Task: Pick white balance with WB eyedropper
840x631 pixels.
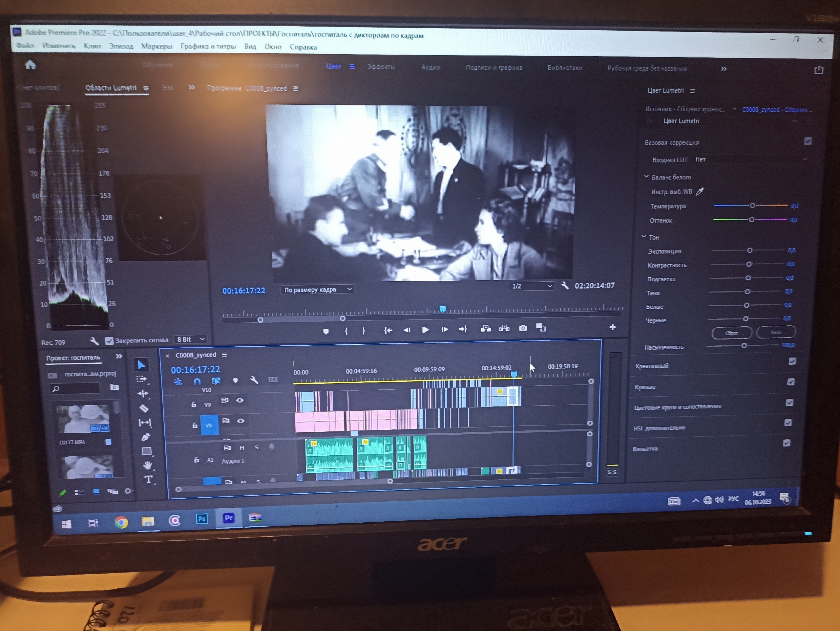Action: pos(700,191)
